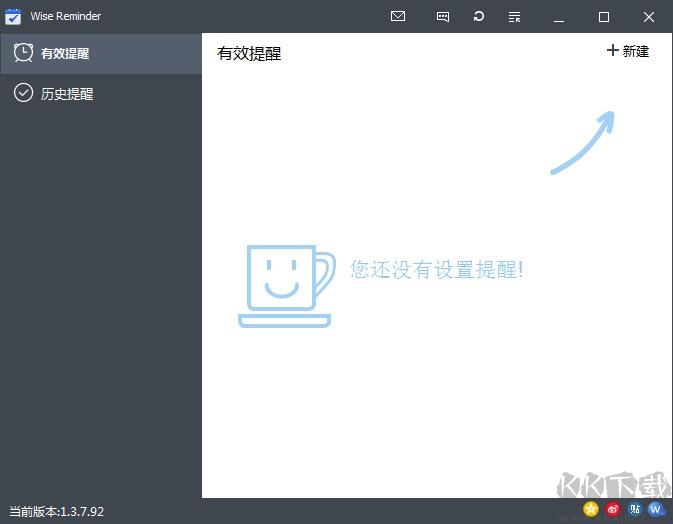Click the blue Tieba share icon
673x524 pixels.
pyautogui.click(x=635, y=509)
